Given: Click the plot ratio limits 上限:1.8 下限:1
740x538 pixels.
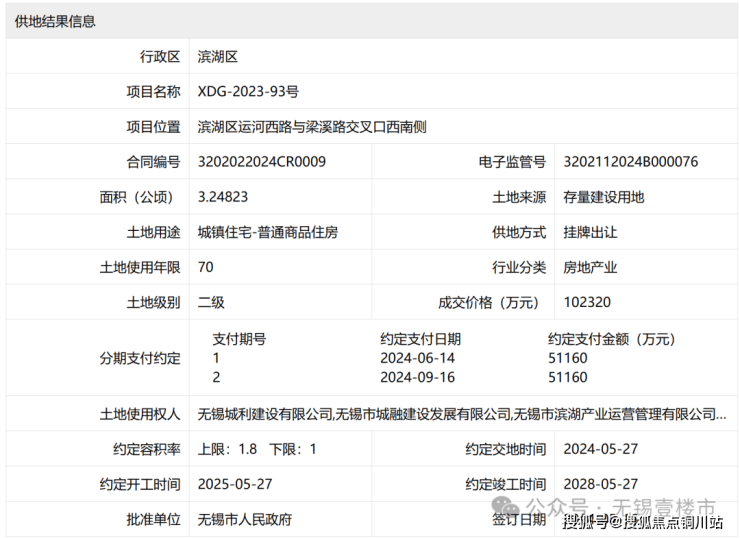Looking at the screenshot, I should (x=257, y=449).
